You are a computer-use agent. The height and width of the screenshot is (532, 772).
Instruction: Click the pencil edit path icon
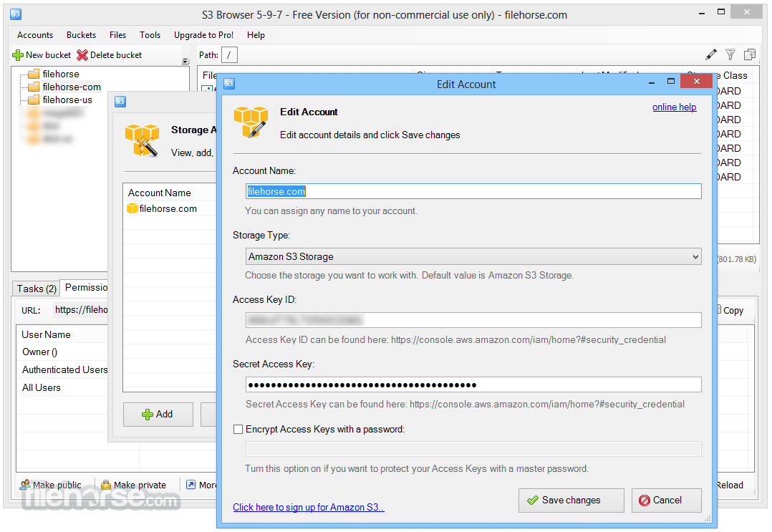point(711,54)
